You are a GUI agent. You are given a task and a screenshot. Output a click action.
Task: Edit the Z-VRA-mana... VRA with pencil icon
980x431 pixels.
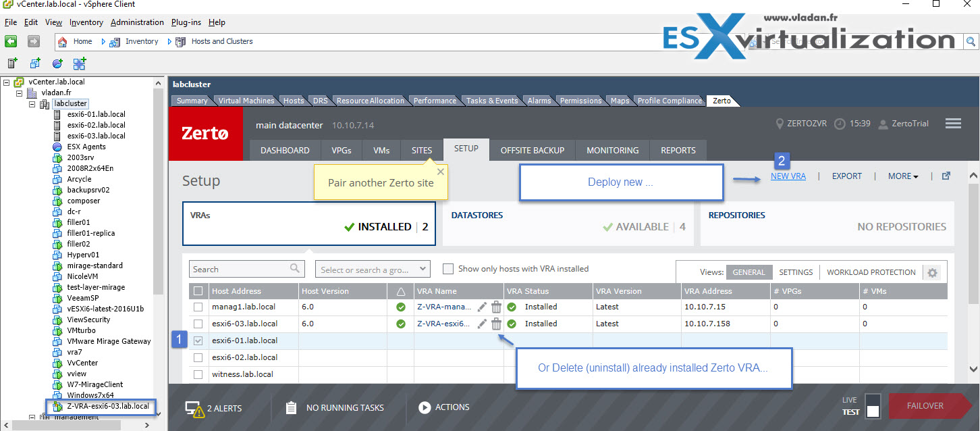click(482, 307)
